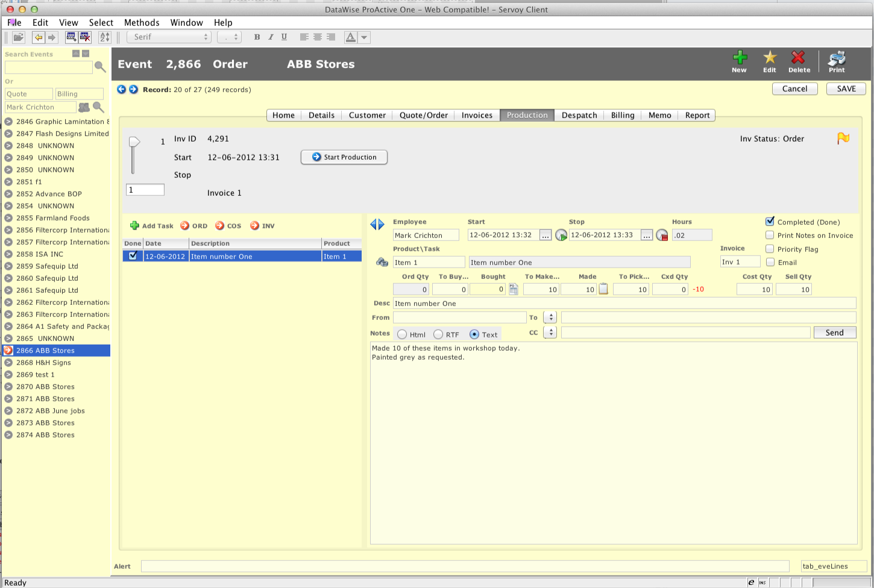Click the open folder toolbar icon

(19, 37)
